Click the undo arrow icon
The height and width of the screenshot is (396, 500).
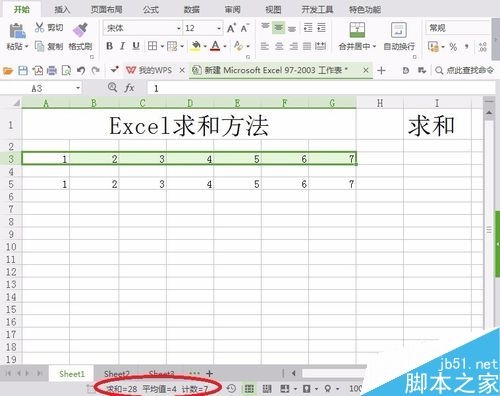click(x=81, y=71)
